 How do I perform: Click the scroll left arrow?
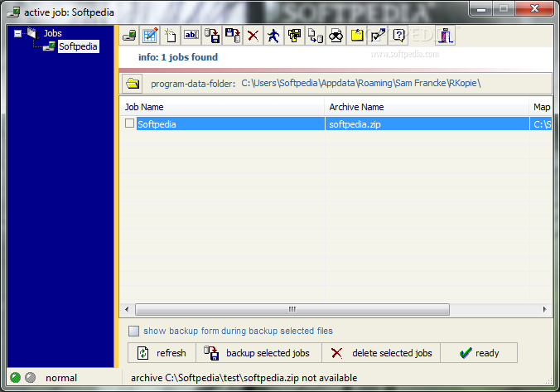tap(127, 309)
